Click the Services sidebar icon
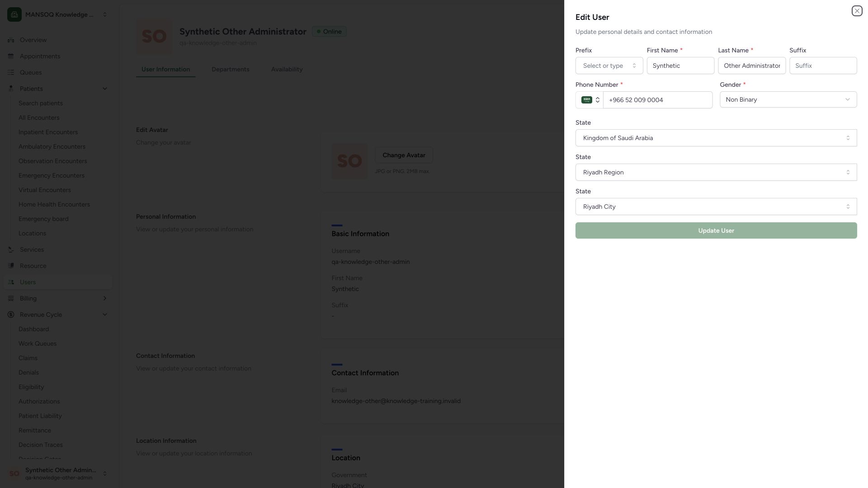The height and width of the screenshot is (488, 868). click(x=11, y=249)
